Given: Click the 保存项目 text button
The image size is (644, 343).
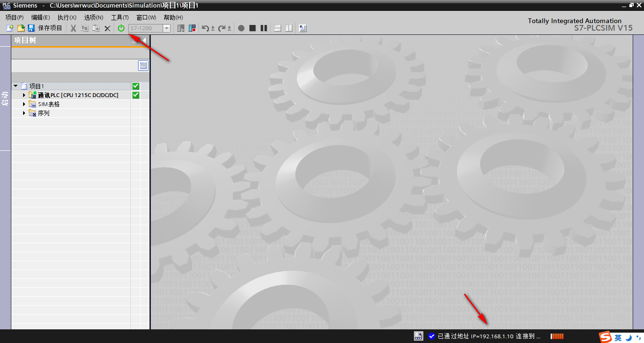Looking at the screenshot, I should [x=50, y=28].
